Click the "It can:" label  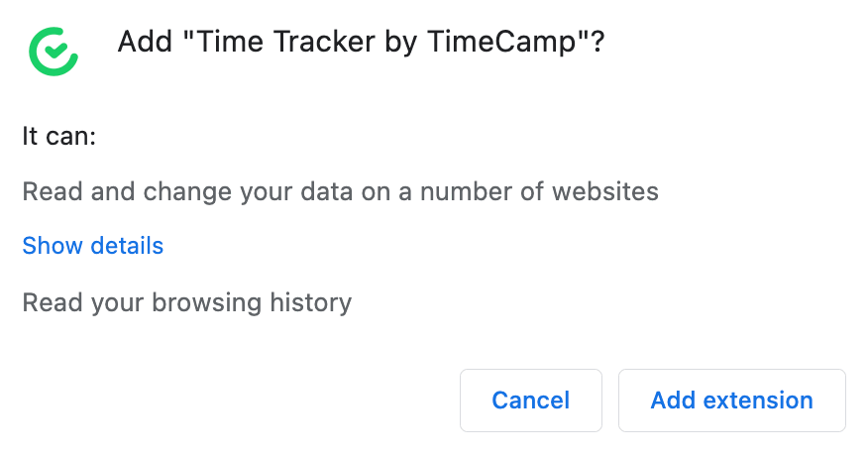tap(59, 137)
